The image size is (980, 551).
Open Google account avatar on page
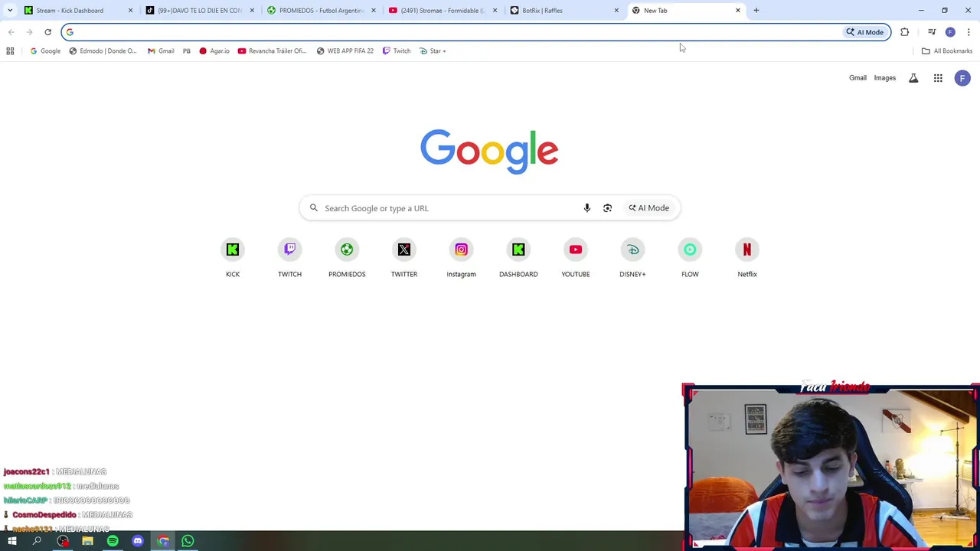(x=962, y=78)
